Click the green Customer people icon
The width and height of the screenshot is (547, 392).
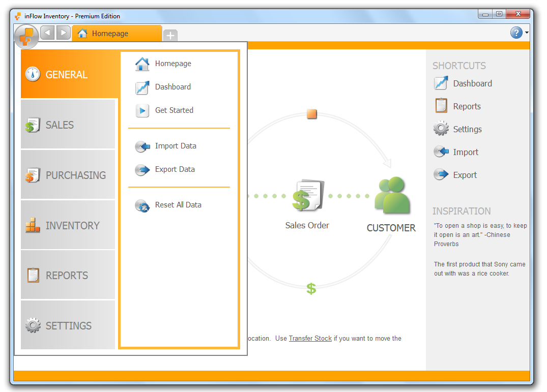point(392,195)
